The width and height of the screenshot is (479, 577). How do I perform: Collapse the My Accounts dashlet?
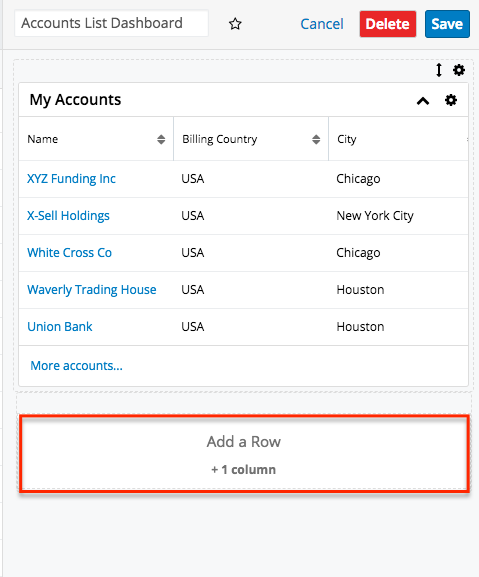[x=423, y=100]
